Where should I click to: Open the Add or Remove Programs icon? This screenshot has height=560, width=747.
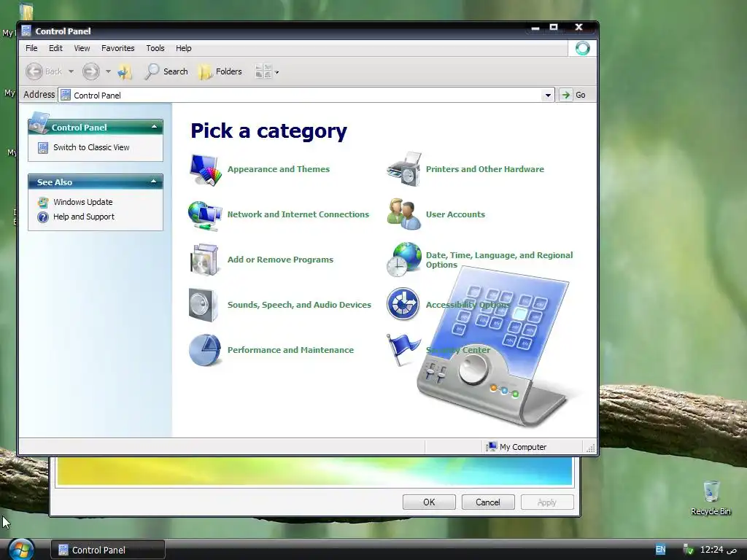coord(204,260)
